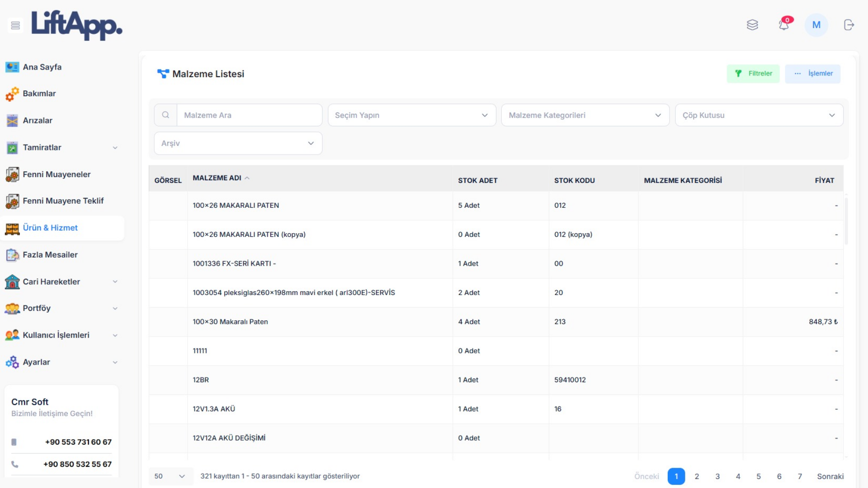This screenshot has height=488, width=868.
Task: Click the M user avatar
Action: (x=816, y=25)
